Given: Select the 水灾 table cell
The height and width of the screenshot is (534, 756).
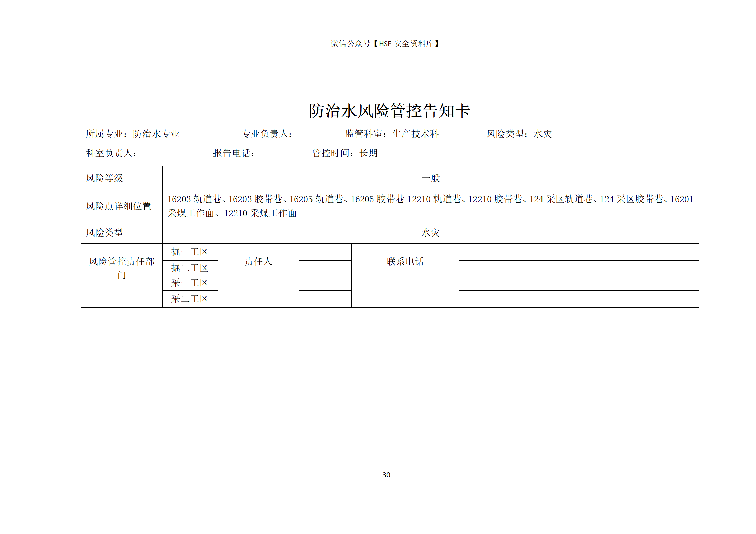Looking at the screenshot, I should point(430,233).
